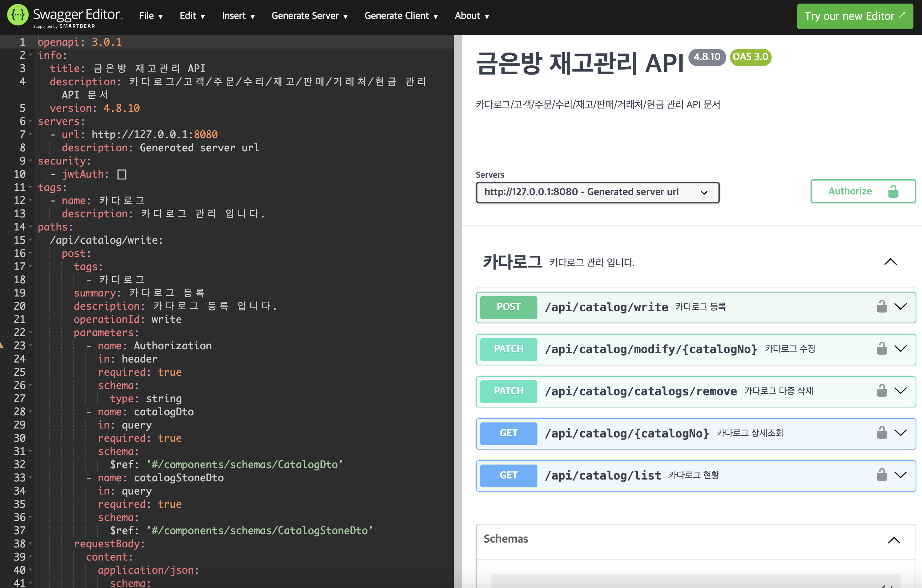
Task: Open the Insert menu
Action: click(238, 16)
